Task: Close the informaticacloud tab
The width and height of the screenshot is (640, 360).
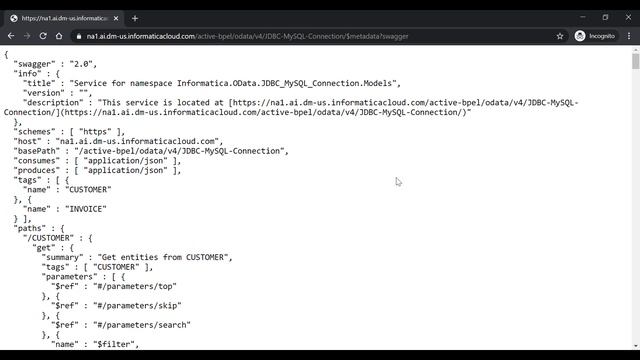Action: [x=116, y=18]
